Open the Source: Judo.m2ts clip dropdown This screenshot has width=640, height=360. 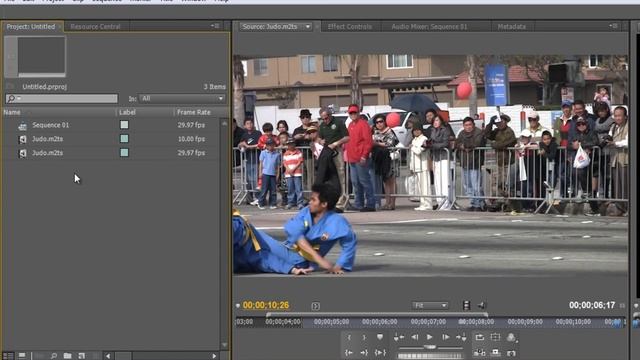[x=308, y=27]
